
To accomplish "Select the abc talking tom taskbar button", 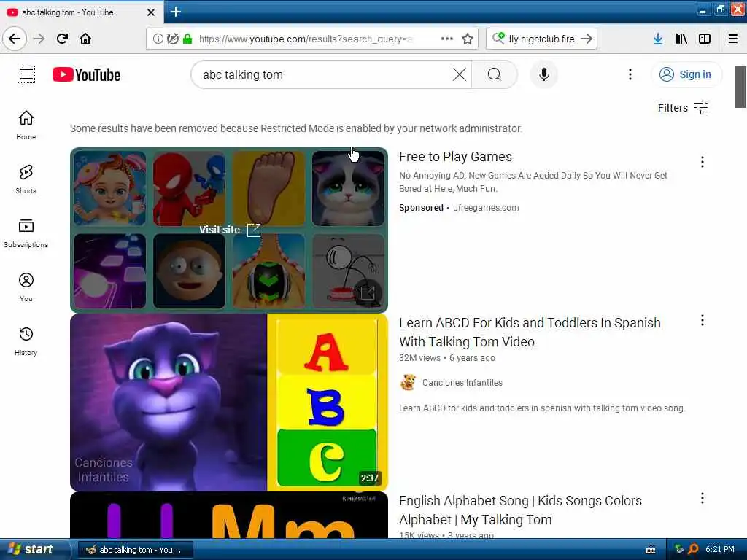I will pos(135,550).
